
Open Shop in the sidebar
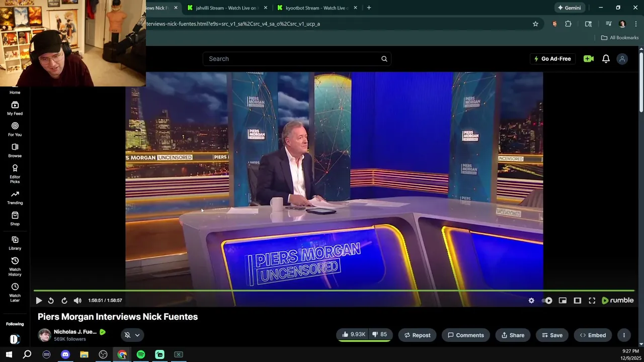(x=15, y=219)
